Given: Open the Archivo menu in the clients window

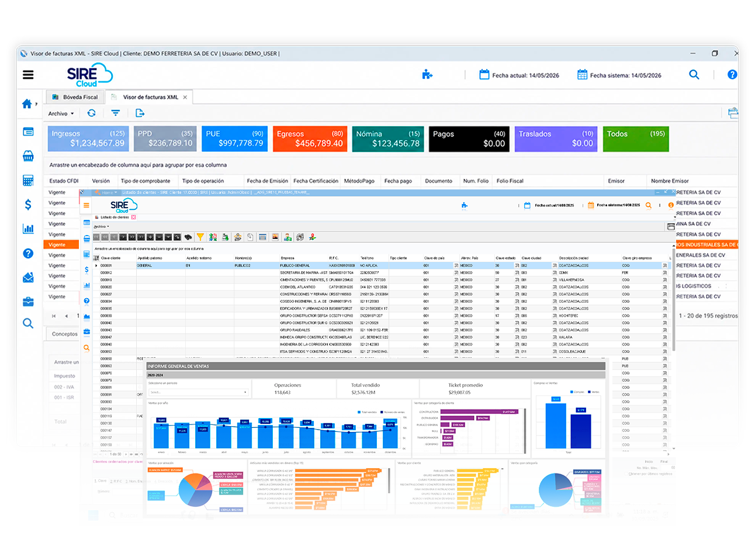Looking at the screenshot, I should click(101, 227).
